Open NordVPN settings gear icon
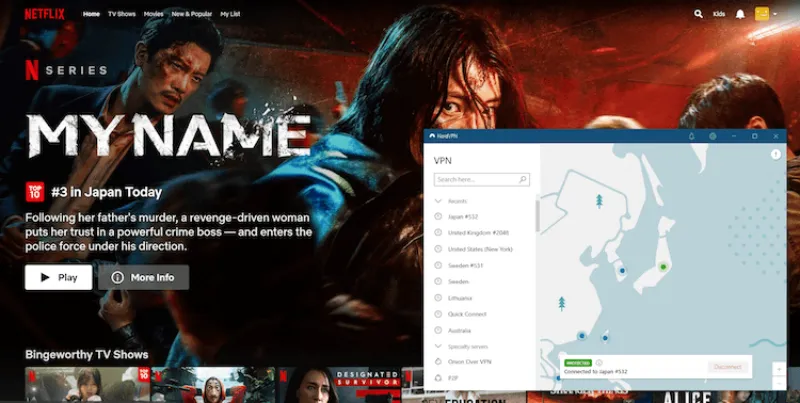Image resolution: width=800 pixels, height=403 pixels. (713, 136)
